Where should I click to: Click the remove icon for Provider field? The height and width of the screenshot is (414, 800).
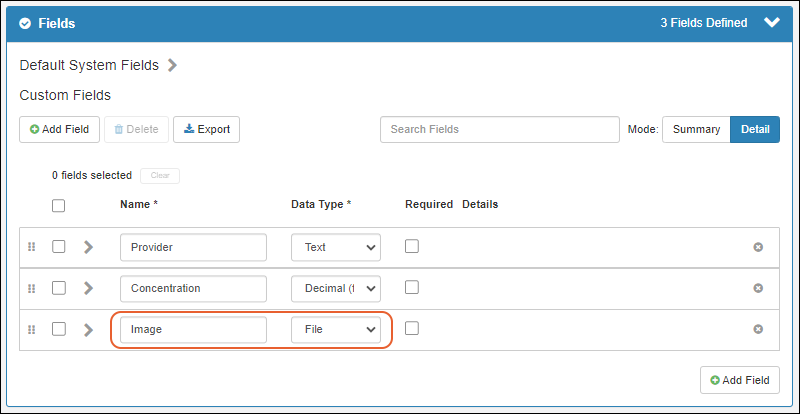[x=758, y=247]
